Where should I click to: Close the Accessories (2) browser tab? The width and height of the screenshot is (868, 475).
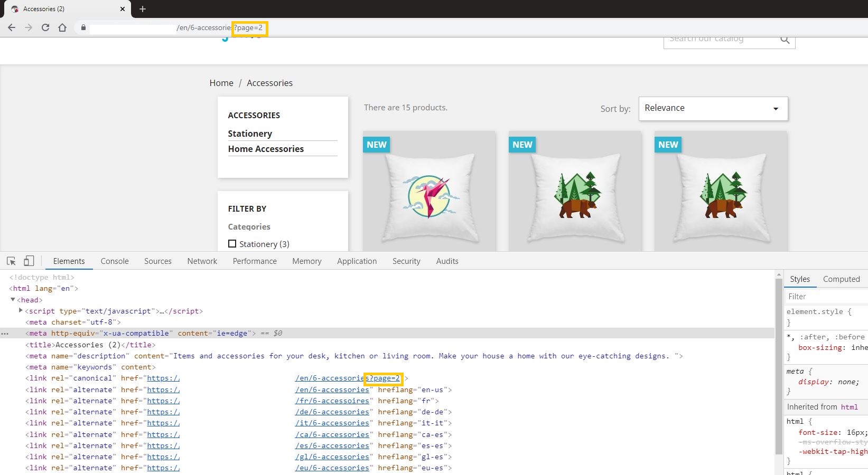[x=123, y=9]
